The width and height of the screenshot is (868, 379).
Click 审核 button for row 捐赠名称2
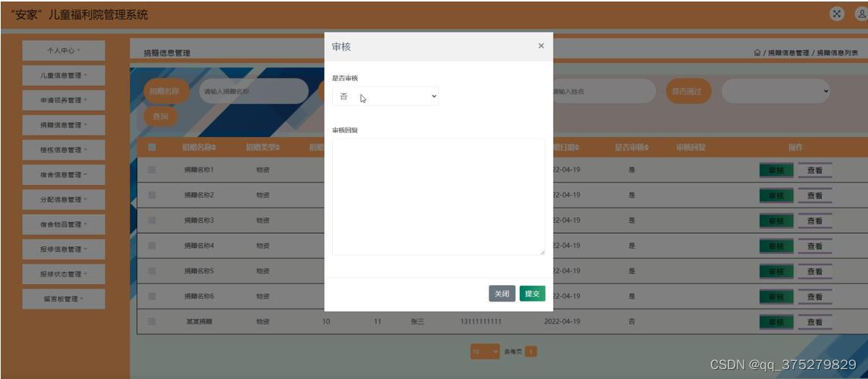tap(776, 196)
